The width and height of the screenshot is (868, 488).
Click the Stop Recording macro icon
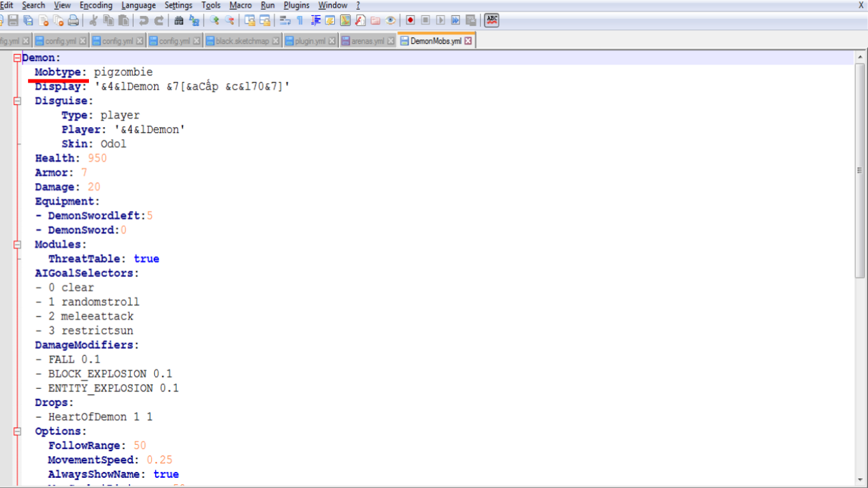click(x=426, y=20)
